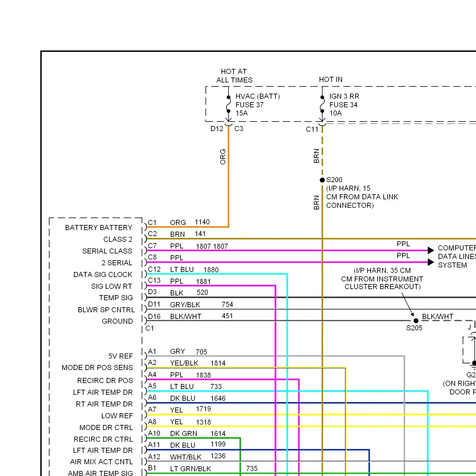Viewport: 476px width, 476px height.
Task: Click the LOW REF module label
Action: click(117, 416)
